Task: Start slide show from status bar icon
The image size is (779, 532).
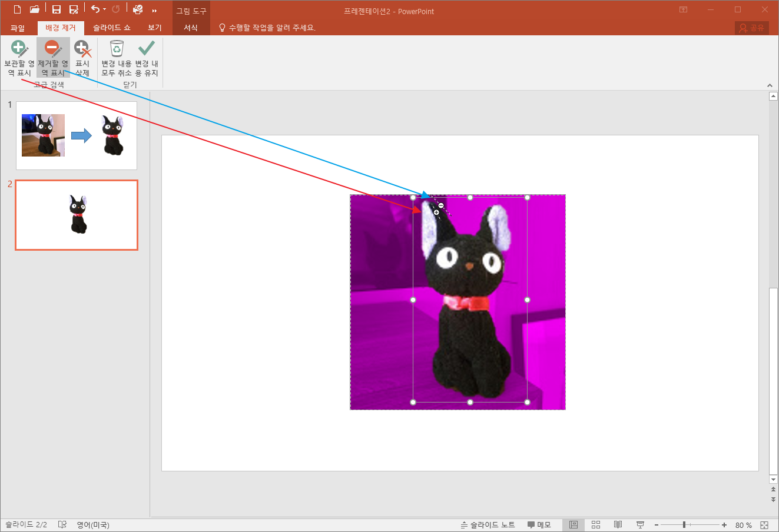Action: point(640,525)
